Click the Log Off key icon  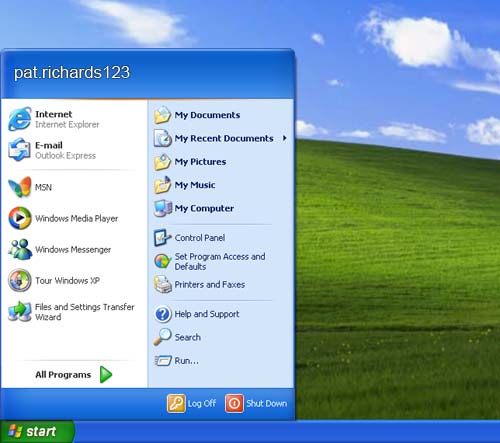point(176,403)
